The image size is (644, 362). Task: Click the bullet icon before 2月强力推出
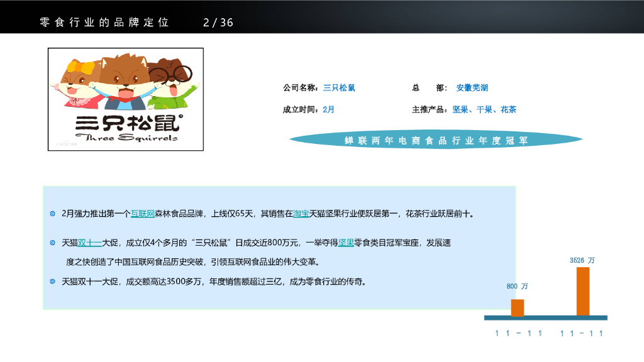[53, 214]
